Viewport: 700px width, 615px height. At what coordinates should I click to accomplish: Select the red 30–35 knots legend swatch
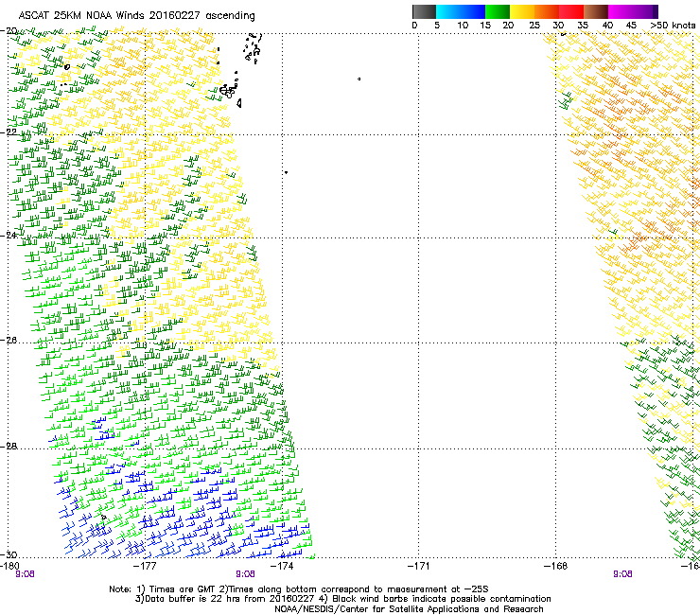coord(571,11)
